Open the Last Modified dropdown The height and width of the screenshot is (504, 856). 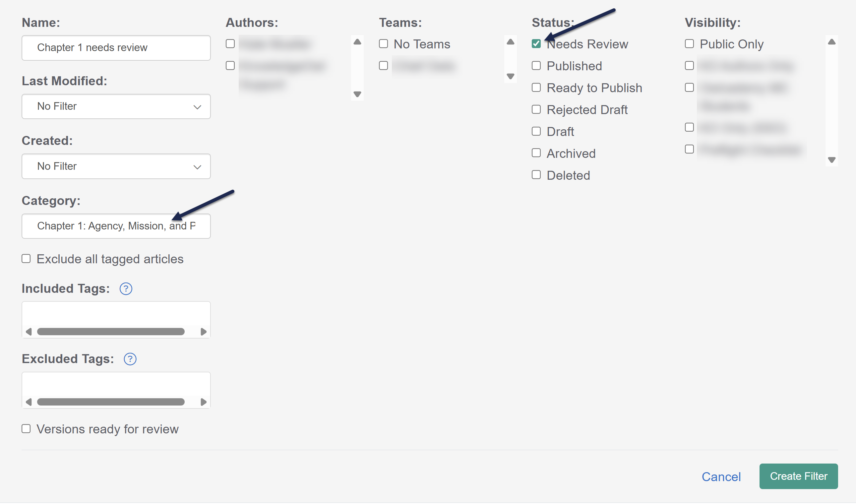pyautogui.click(x=116, y=107)
